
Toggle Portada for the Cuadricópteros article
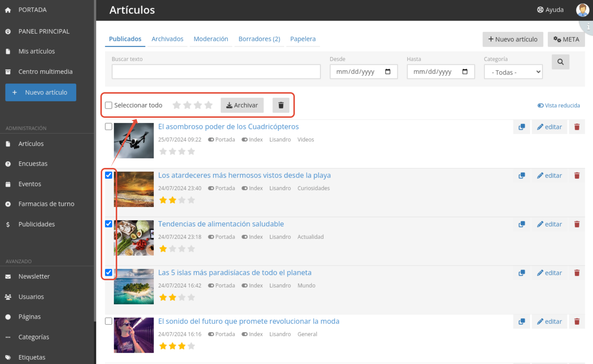click(222, 140)
